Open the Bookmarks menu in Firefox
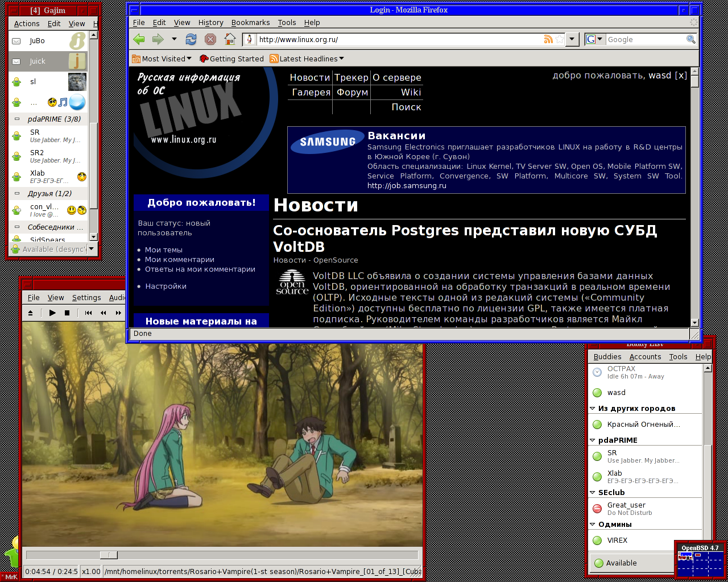The height and width of the screenshot is (582, 728). (250, 23)
